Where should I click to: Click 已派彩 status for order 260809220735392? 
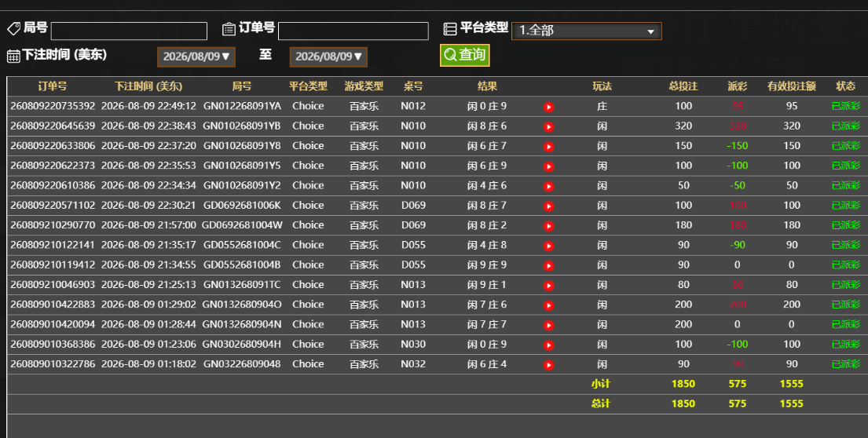coord(846,106)
